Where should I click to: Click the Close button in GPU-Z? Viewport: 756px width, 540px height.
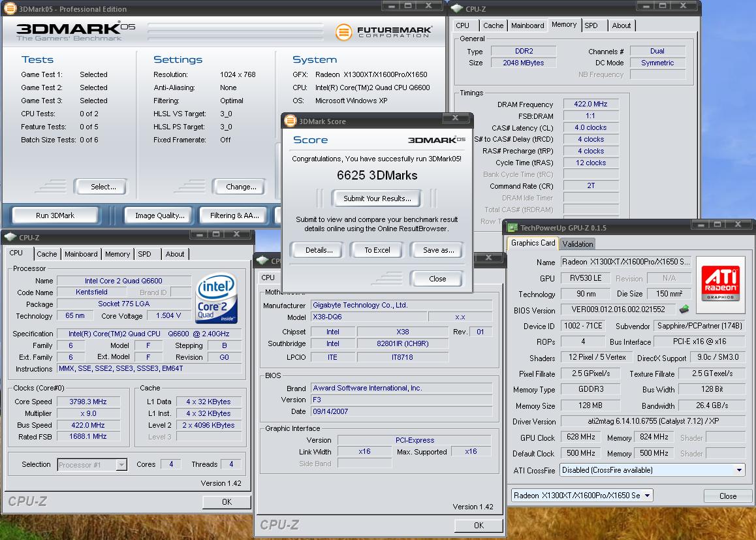(x=727, y=496)
